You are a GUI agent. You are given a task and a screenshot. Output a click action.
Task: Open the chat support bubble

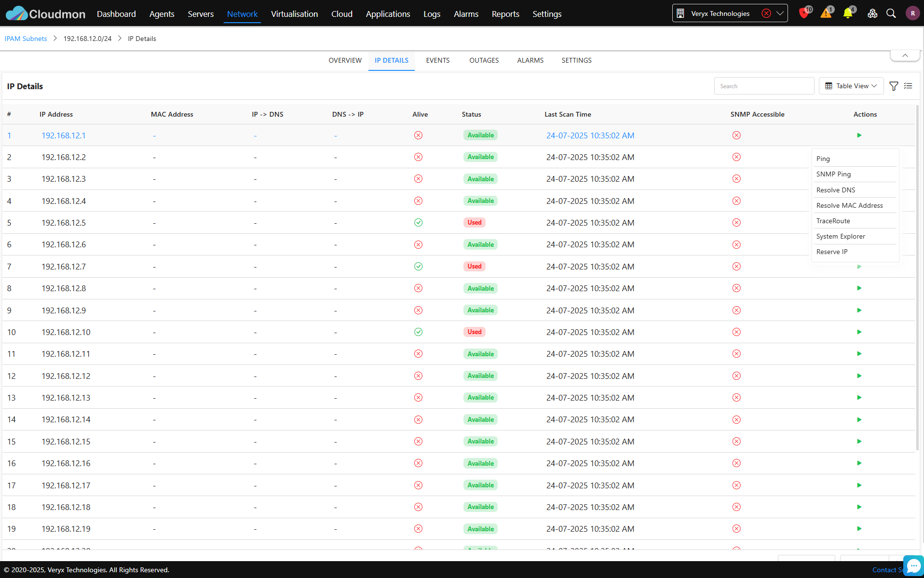click(x=913, y=566)
